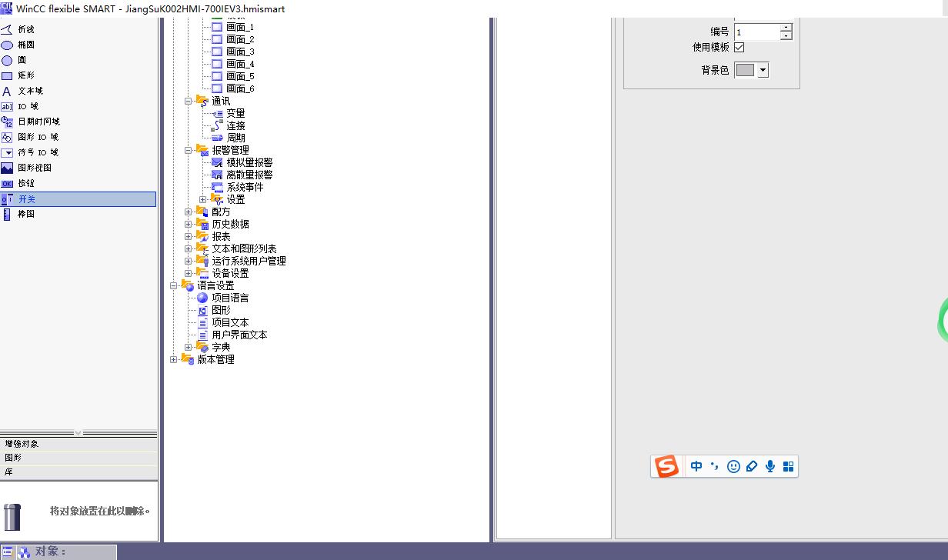Select the 折线 polyline tool
Viewport: 948px width, 560px height.
pyautogui.click(x=25, y=29)
